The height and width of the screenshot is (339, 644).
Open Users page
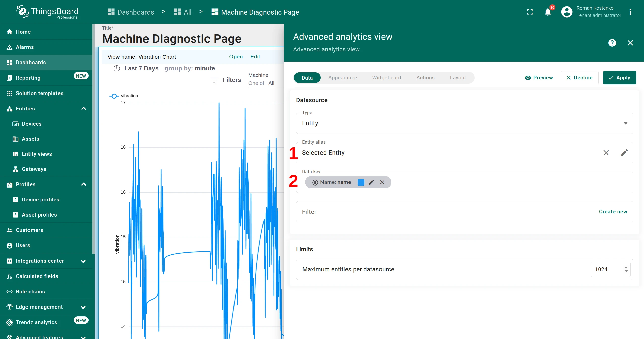(x=46, y=245)
